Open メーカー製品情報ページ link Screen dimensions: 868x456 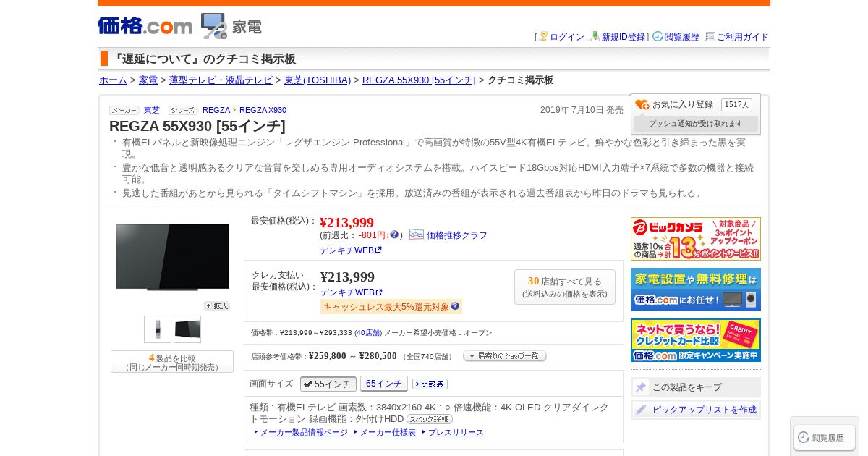coord(304,433)
